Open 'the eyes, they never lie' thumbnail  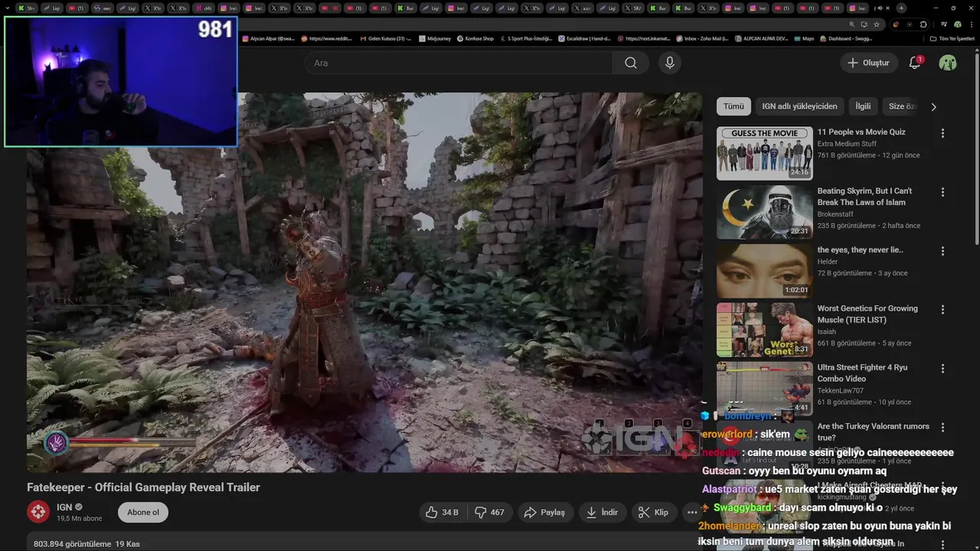(764, 271)
